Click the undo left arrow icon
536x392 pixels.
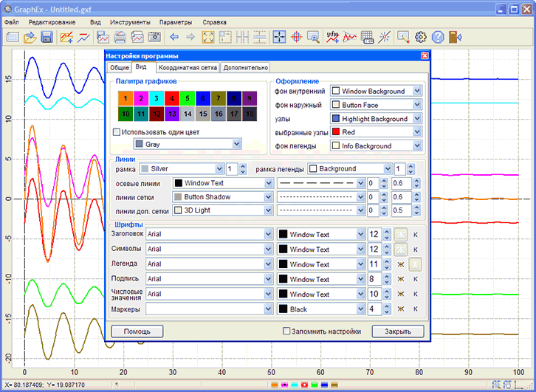(174, 37)
